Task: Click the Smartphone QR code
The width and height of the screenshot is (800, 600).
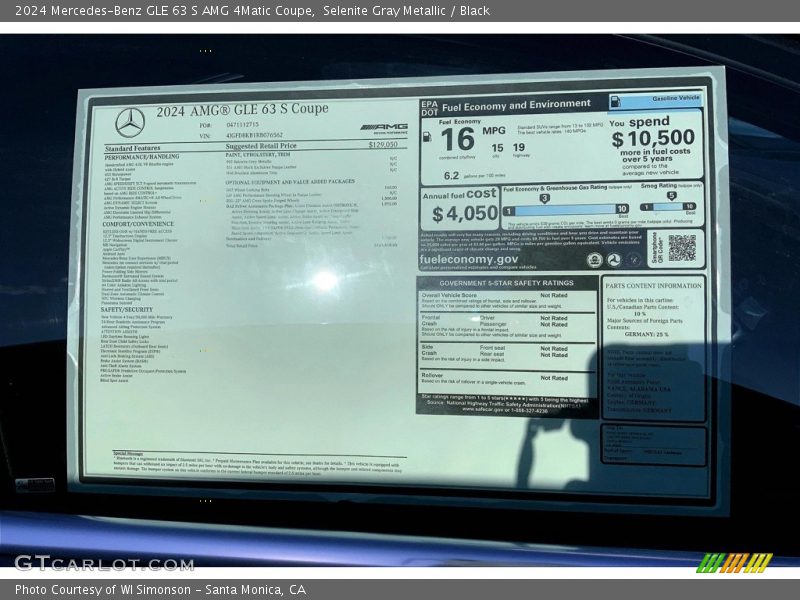Action: [x=681, y=248]
